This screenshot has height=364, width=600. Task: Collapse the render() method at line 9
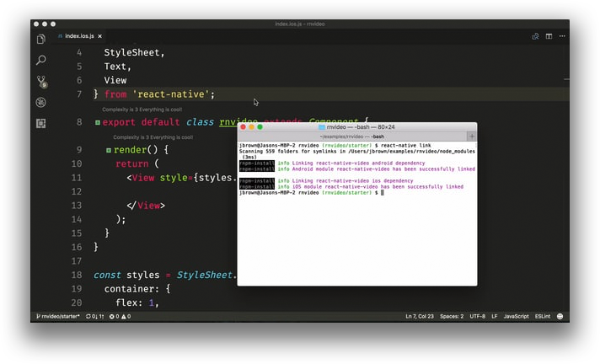point(109,151)
